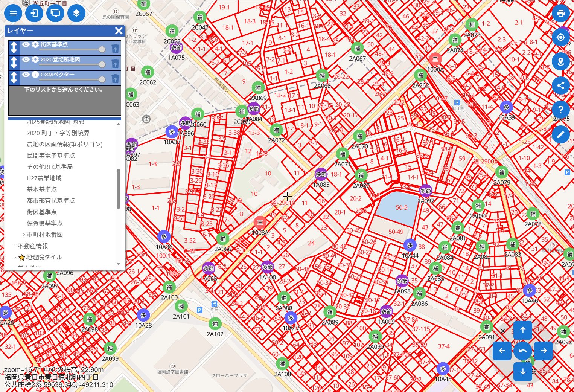Toggle the OSMベクター layer eye icon

click(x=26, y=75)
